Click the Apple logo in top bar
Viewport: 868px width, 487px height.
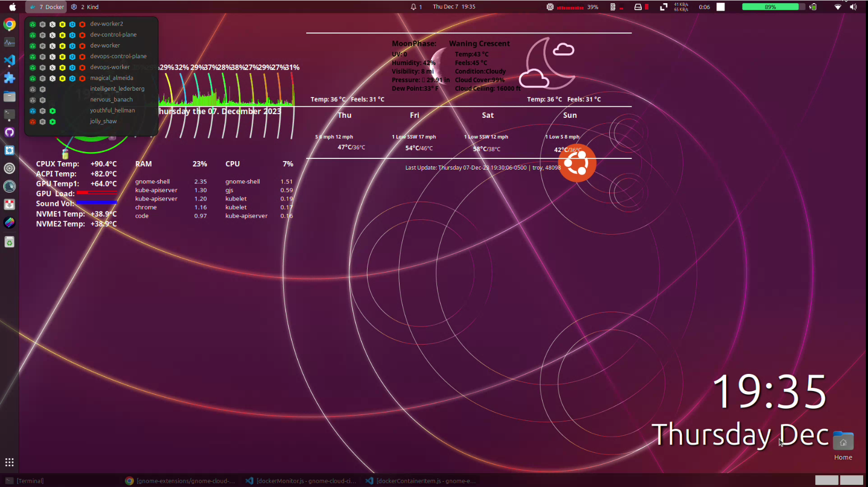tap(12, 7)
